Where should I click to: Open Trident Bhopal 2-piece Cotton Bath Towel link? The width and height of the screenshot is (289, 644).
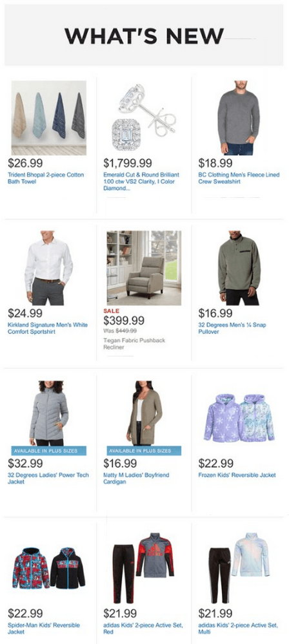pyautogui.click(x=46, y=178)
